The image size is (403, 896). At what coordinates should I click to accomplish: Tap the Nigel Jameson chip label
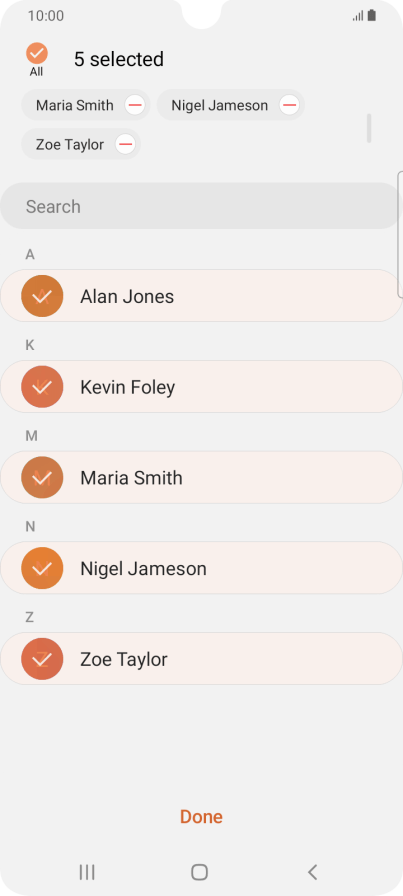coord(220,105)
